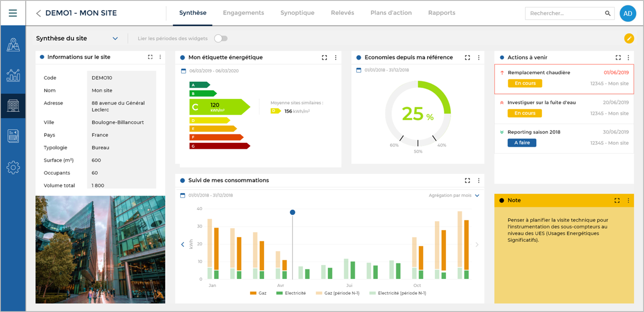Image resolution: width=644 pixels, height=312 pixels.
Task: Open Synthèse du site dropdown
Action: tap(77, 38)
